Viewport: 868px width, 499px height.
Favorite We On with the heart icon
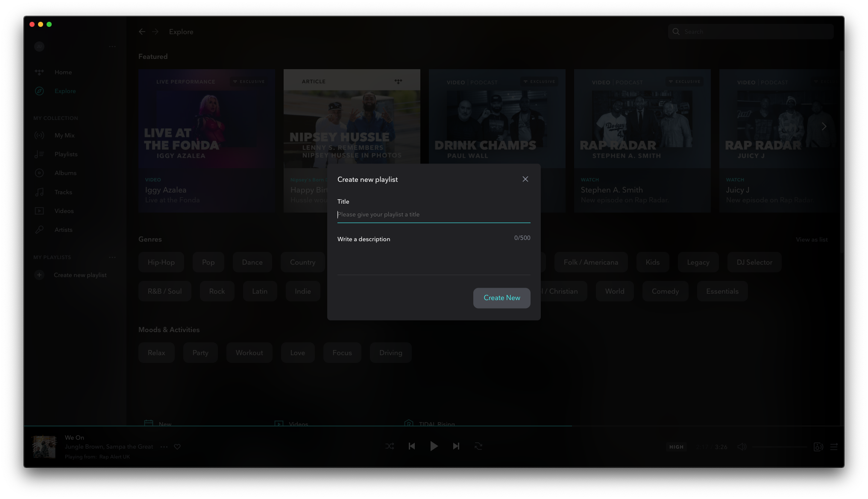click(x=177, y=447)
